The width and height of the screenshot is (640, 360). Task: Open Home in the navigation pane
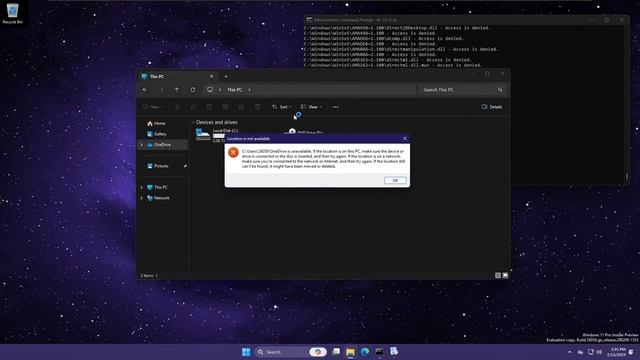tap(156, 123)
